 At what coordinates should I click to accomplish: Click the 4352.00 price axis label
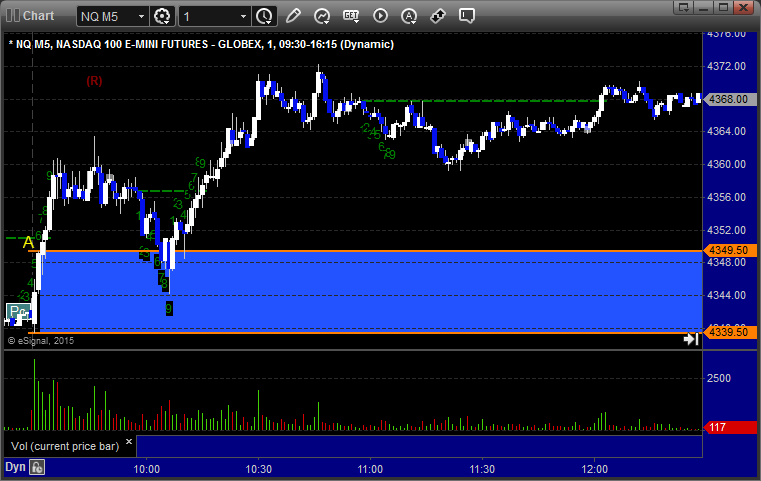click(x=727, y=230)
